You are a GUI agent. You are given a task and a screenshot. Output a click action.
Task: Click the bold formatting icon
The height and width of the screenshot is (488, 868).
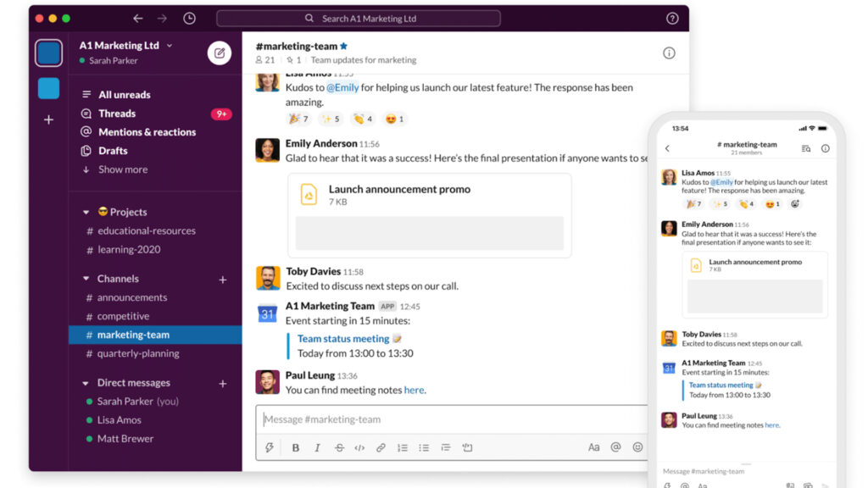point(296,447)
